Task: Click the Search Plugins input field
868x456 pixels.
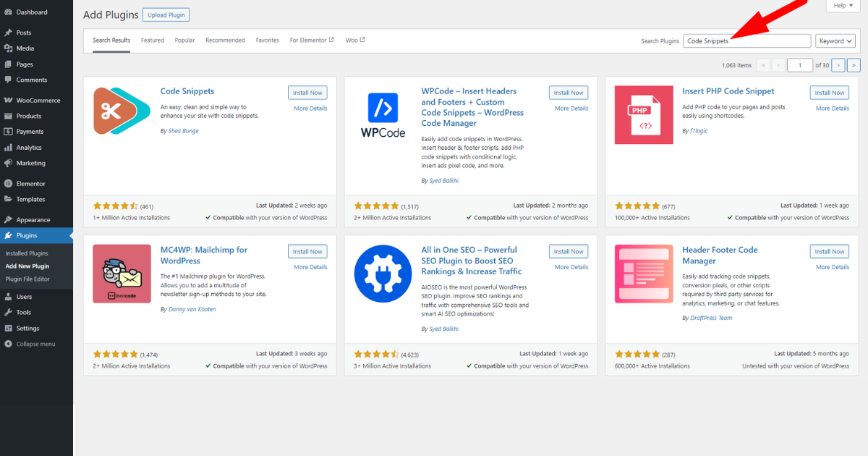Action: point(746,41)
